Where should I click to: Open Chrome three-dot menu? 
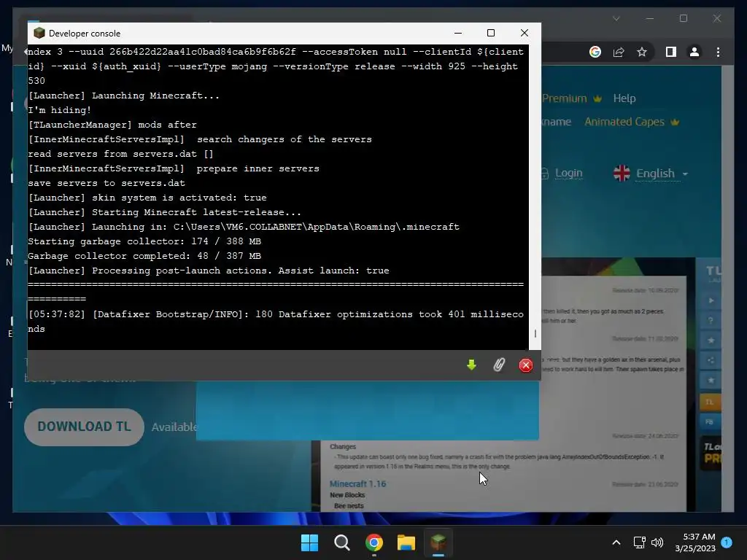pos(718,52)
